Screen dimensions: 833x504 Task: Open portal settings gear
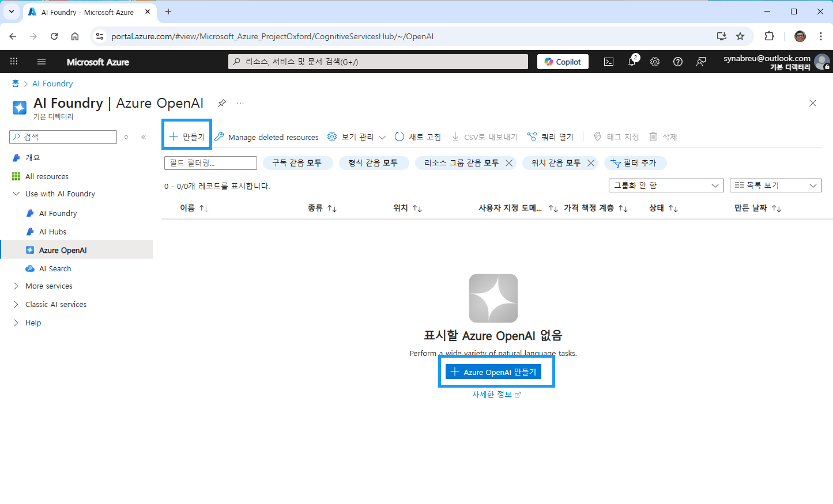pyautogui.click(x=655, y=62)
